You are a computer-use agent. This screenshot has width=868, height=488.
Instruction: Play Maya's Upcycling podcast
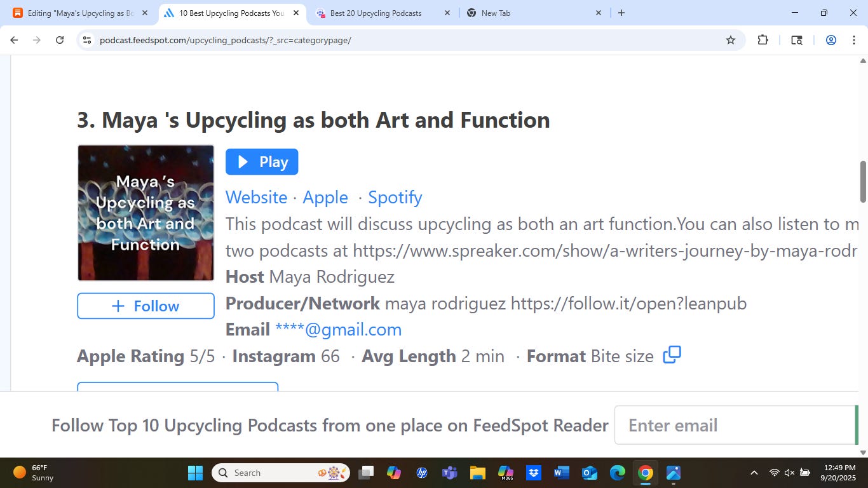click(262, 162)
